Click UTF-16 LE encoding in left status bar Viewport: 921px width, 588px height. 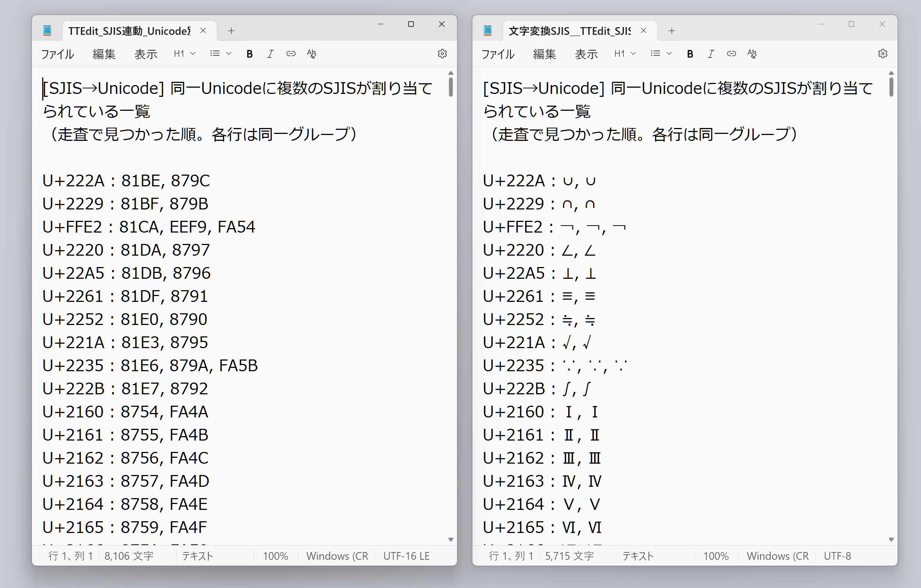[406, 556]
